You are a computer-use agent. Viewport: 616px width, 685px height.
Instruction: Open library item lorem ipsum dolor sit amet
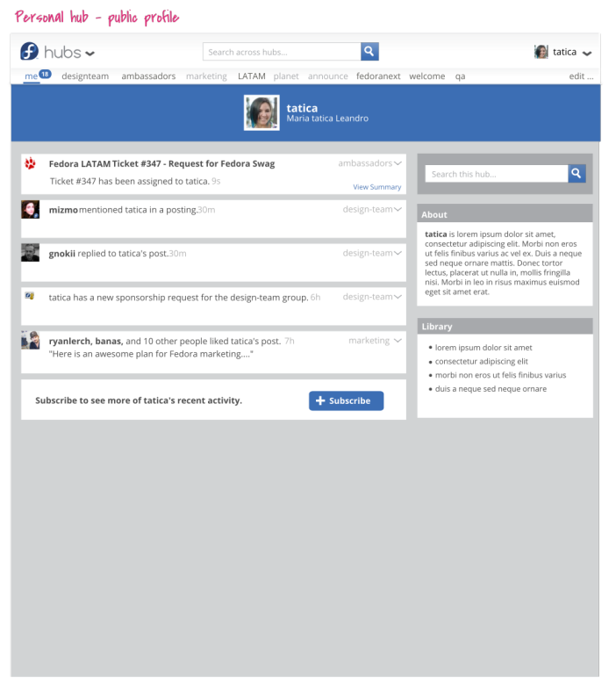(483, 348)
